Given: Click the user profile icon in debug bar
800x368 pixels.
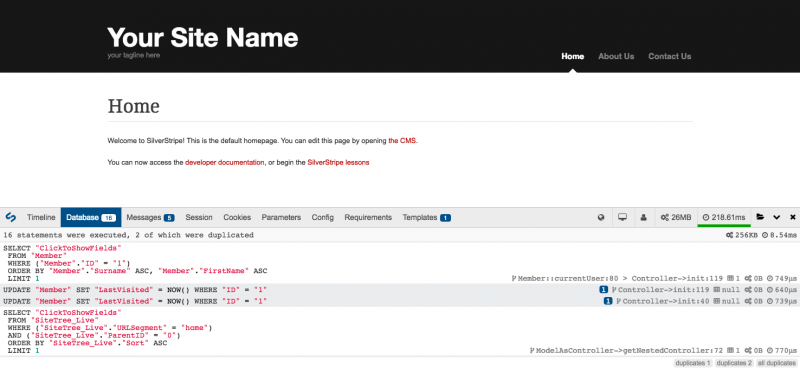Looking at the screenshot, I should pyautogui.click(x=643, y=217).
